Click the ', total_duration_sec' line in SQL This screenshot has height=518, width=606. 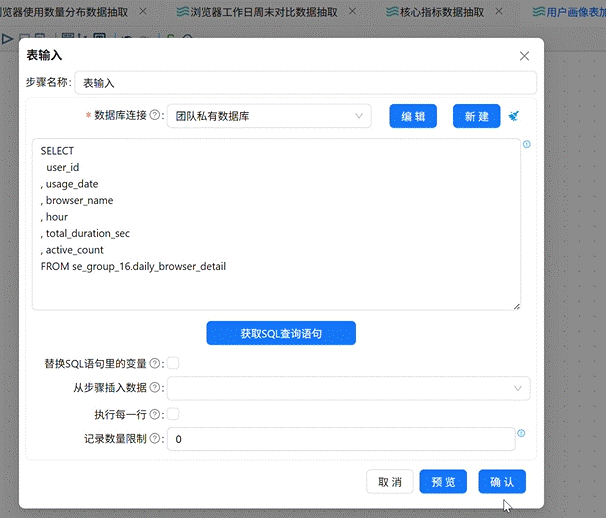tap(85, 233)
